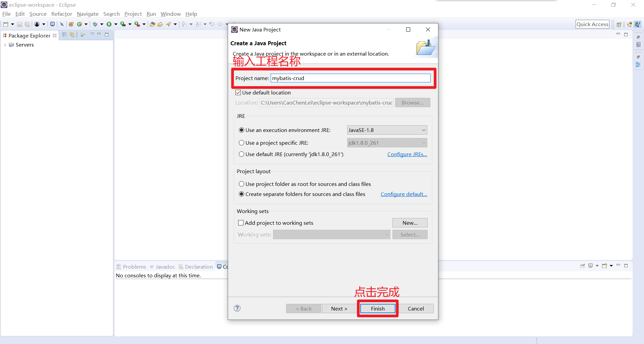Image resolution: width=644 pixels, height=344 pixels.
Task: Click the Save All toolbar icon
Action: click(x=27, y=24)
